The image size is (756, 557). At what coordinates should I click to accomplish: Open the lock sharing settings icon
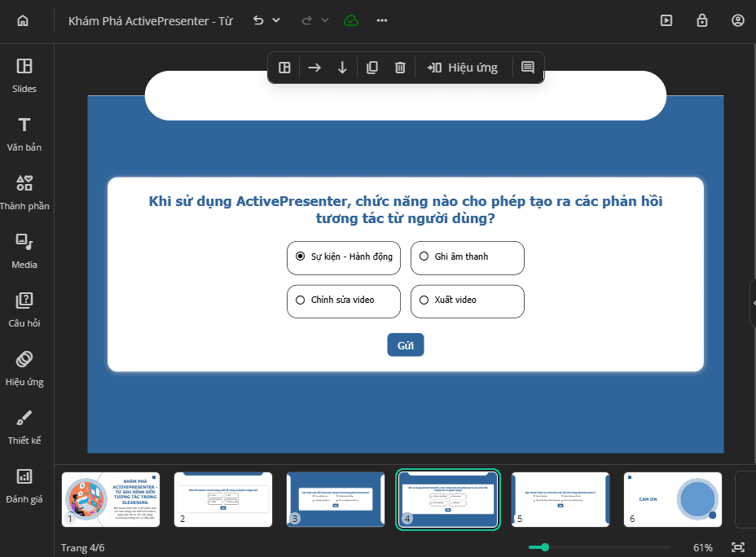702,20
